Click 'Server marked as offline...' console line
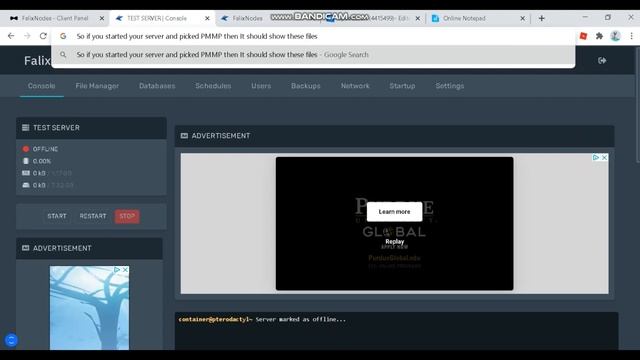 pyautogui.click(x=300, y=320)
